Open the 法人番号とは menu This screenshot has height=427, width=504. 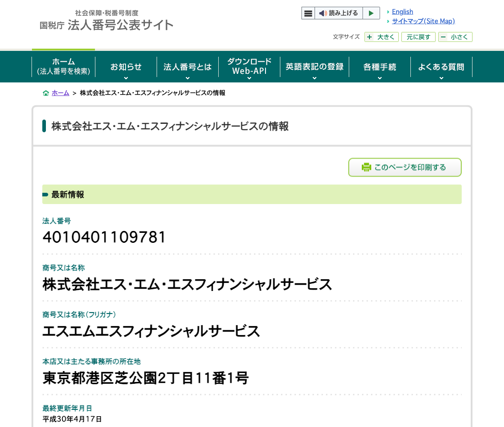click(x=187, y=67)
